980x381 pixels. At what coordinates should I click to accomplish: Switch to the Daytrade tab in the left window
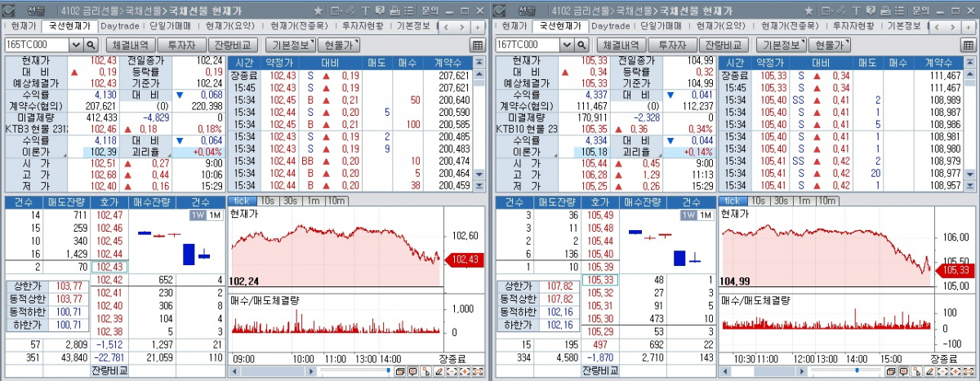(120, 26)
